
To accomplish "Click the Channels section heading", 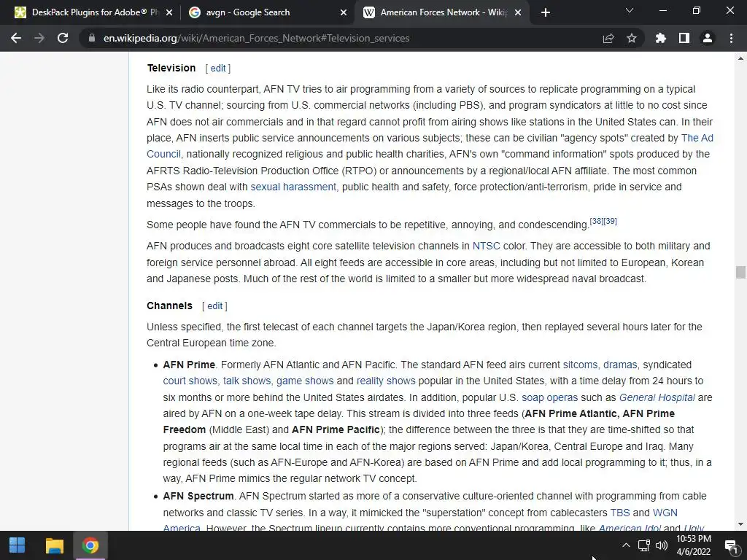I will pos(169,306).
